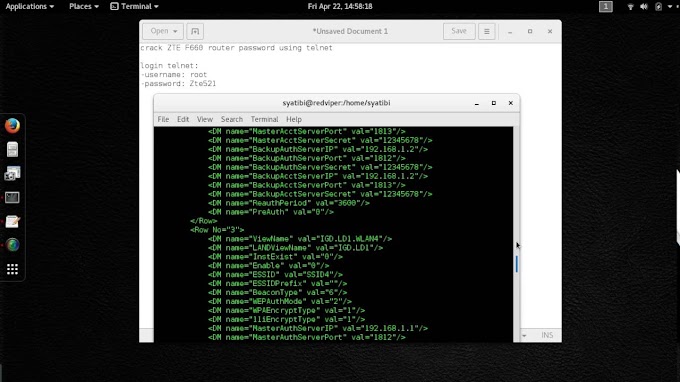This screenshot has width=680, height=382.
Task: Open the screenshot tool in the dock
Action: click(x=12, y=173)
